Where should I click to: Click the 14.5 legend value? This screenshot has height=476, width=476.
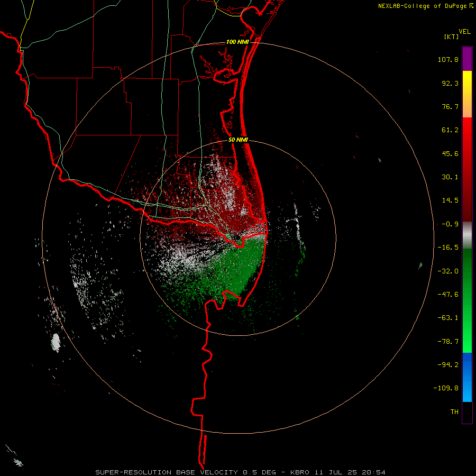(x=450, y=200)
